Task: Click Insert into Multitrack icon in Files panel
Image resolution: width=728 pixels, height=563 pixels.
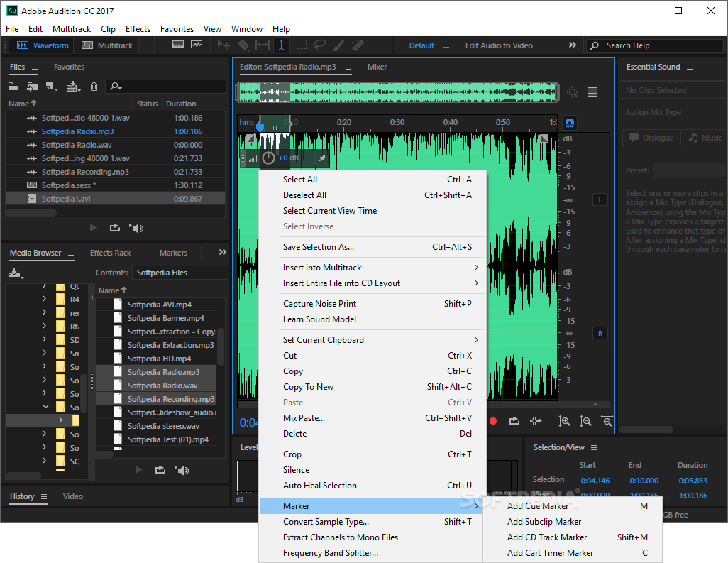Action: click(x=73, y=87)
